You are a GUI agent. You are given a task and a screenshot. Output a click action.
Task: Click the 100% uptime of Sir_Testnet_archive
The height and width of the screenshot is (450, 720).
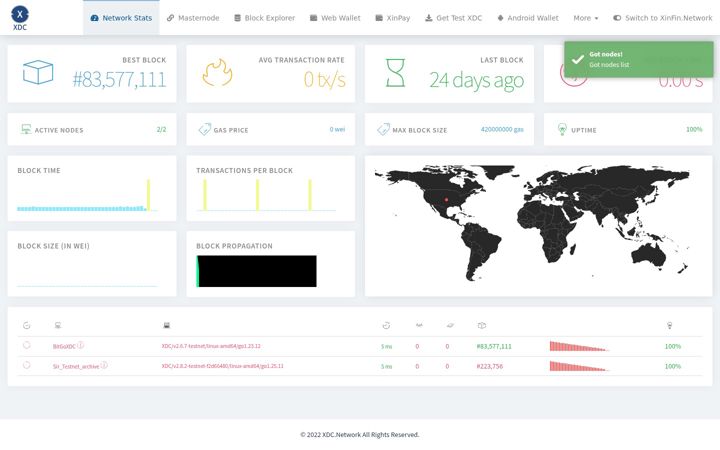pyautogui.click(x=673, y=366)
